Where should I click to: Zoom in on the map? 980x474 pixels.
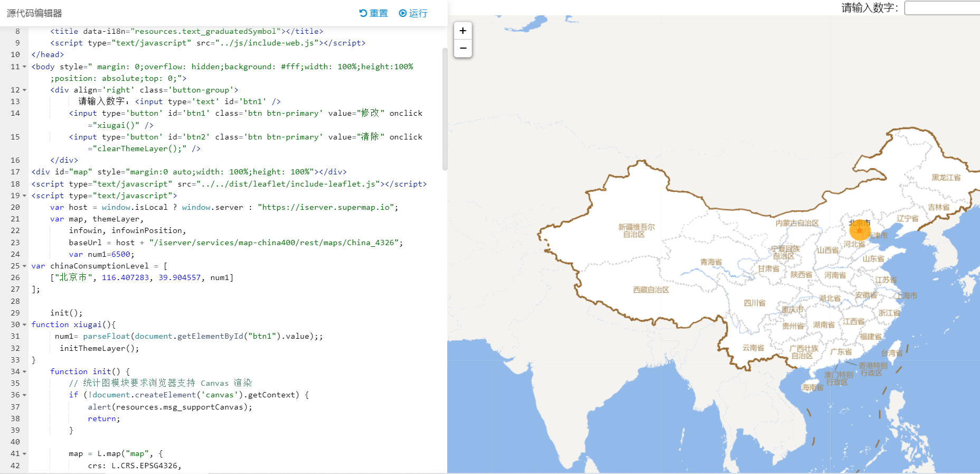(x=463, y=31)
